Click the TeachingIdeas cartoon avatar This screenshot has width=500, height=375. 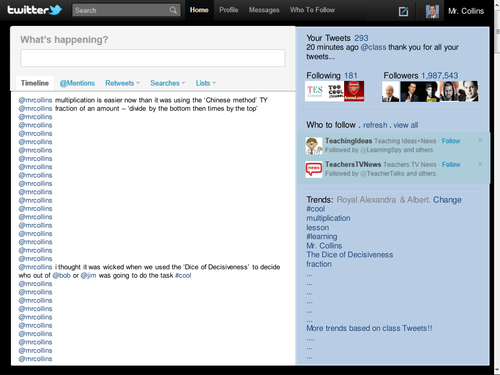[x=314, y=146]
